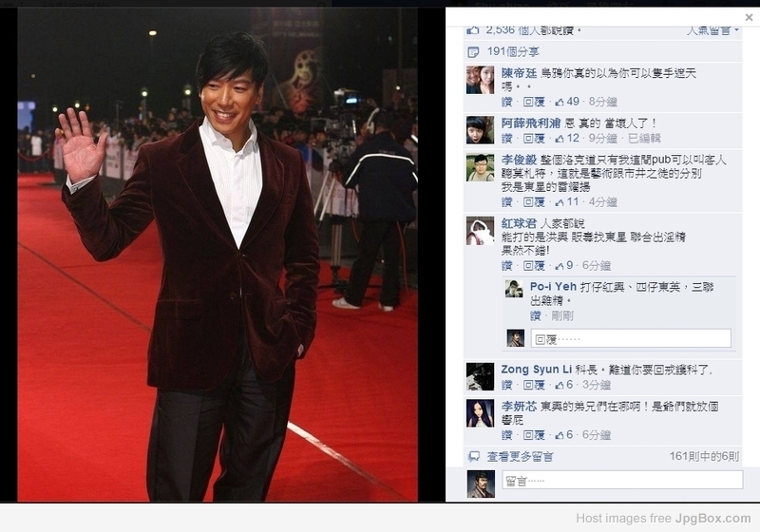Open Zong Syun Li's profile
760x532 pixels.
click(537, 370)
